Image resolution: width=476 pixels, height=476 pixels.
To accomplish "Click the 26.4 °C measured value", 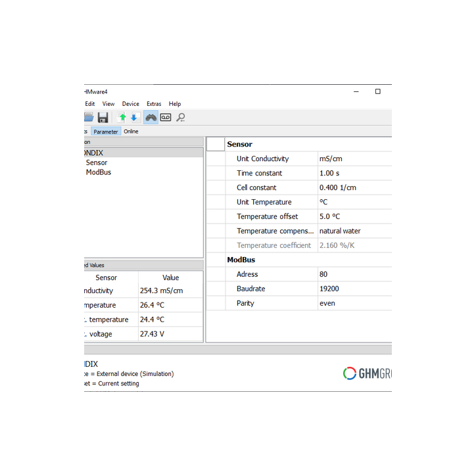I will click(152, 305).
